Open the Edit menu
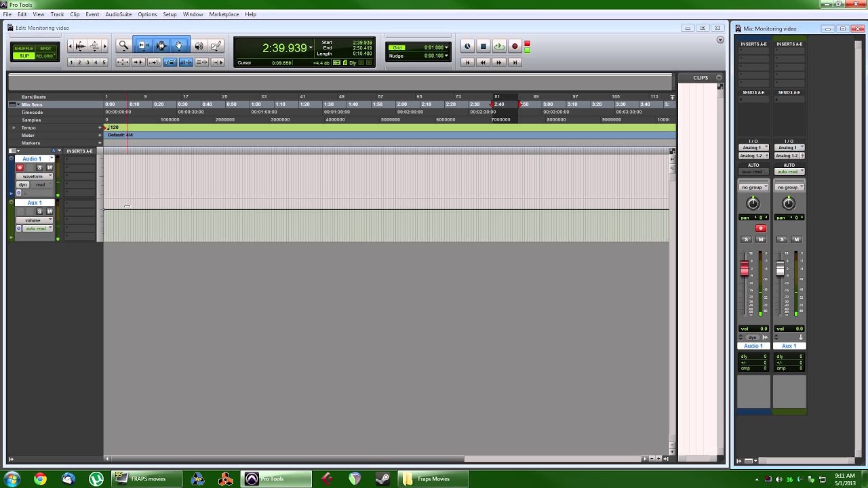Image resolution: width=868 pixels, height=488 pixels. (x=22, y=14)
